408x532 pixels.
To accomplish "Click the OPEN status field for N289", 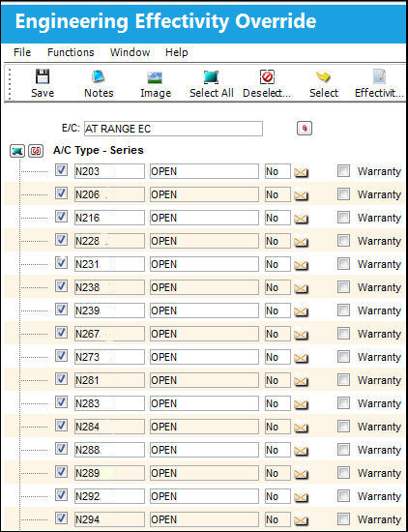I will (204, 473).
